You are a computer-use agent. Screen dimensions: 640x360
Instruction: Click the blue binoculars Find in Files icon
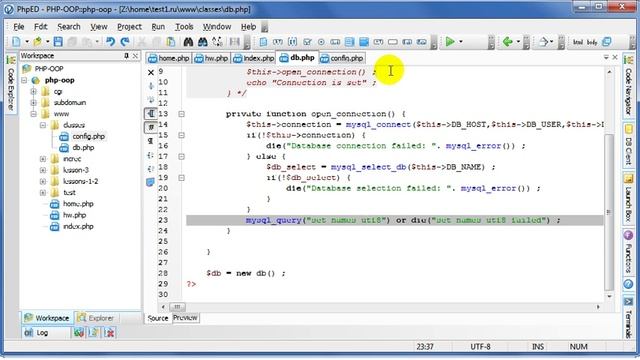(202, 42)
